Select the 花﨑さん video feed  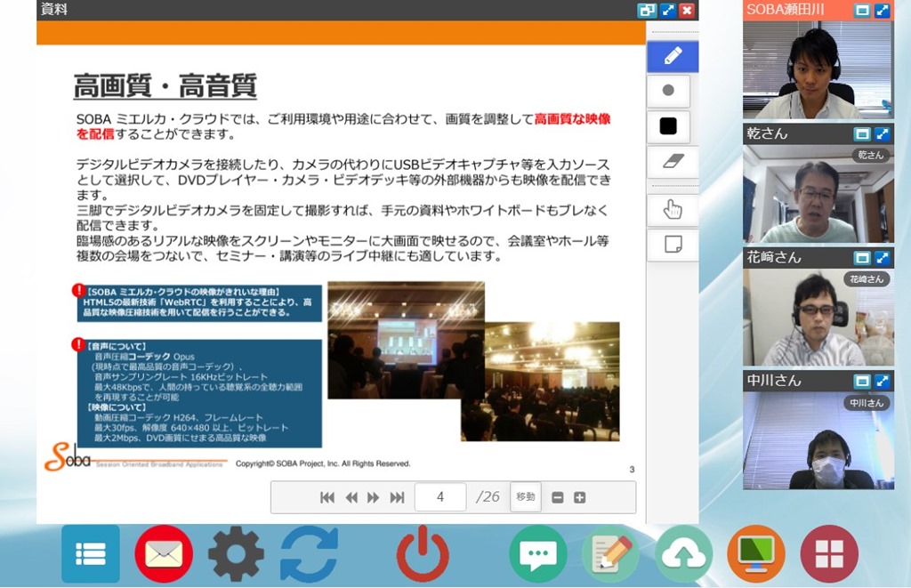(x=818, y=318)
